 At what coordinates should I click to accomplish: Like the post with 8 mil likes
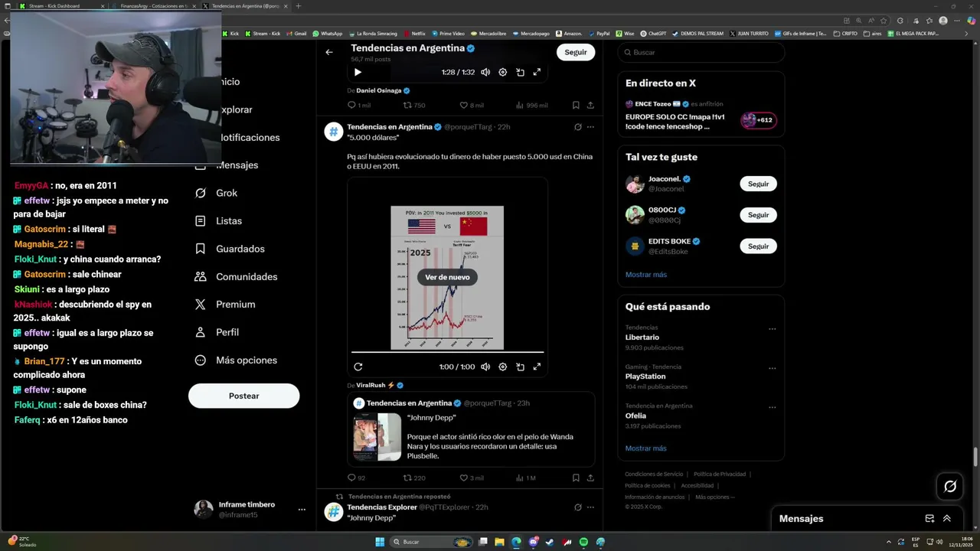[x=472, y=105]
